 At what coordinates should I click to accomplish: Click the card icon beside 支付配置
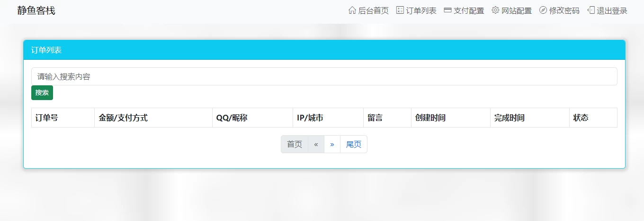click(447, 10)
